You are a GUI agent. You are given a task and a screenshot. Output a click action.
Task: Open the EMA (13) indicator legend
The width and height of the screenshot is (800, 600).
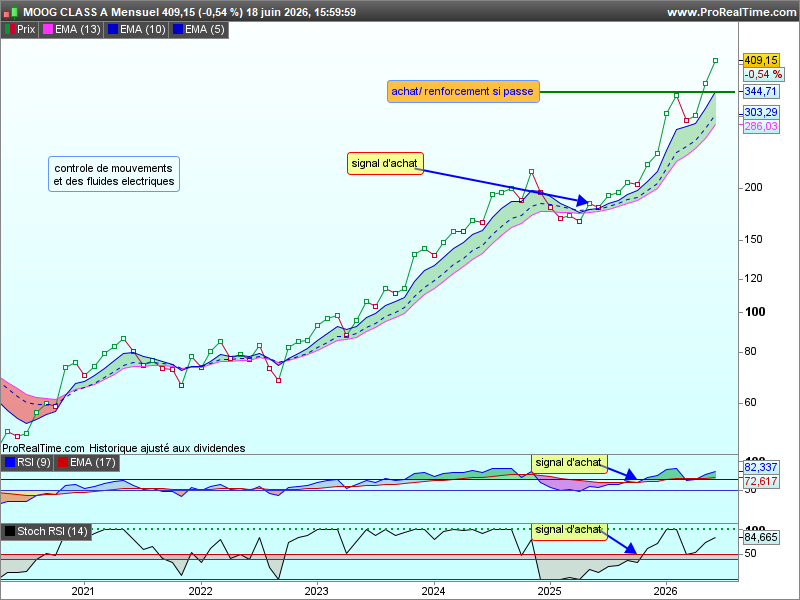72,30
